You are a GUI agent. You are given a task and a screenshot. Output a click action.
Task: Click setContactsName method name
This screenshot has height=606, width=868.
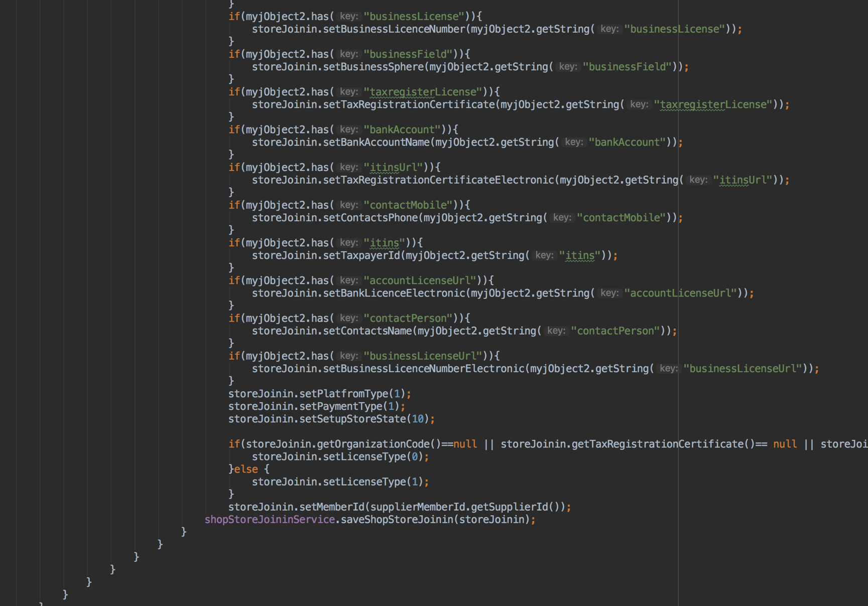click(367, 331)
